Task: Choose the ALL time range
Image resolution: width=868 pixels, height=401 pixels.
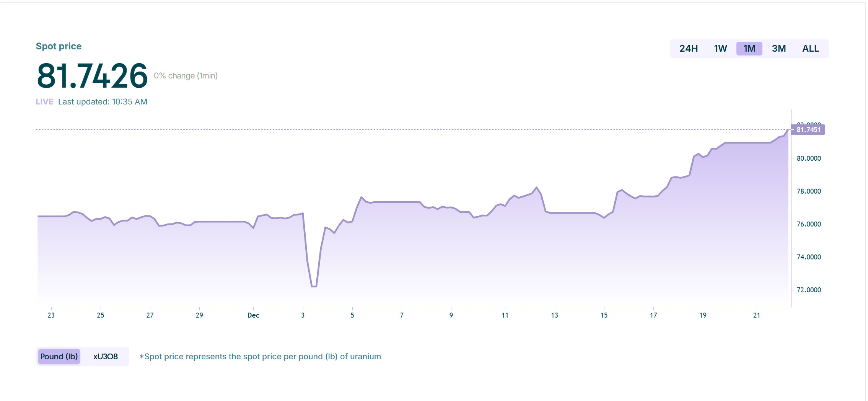Action: pos(810,49)
